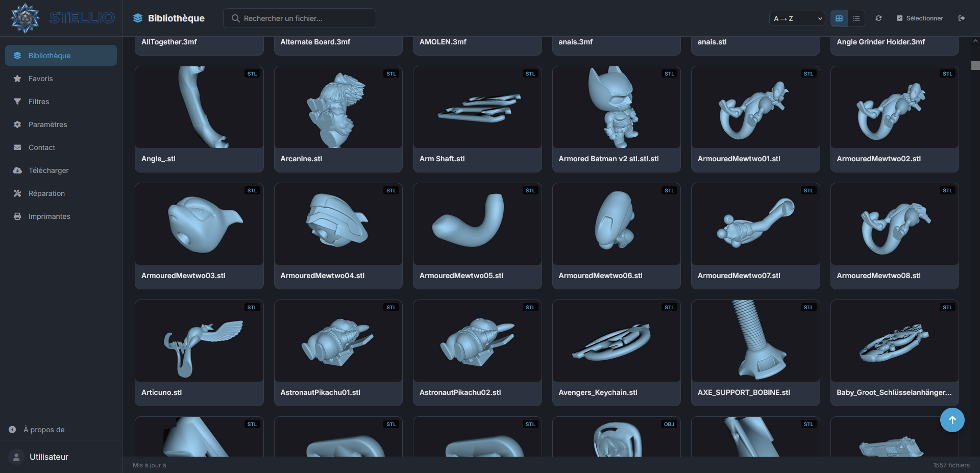
Task: Open the Arm Shaft.stl thumbnail
Action: (477, 107)
